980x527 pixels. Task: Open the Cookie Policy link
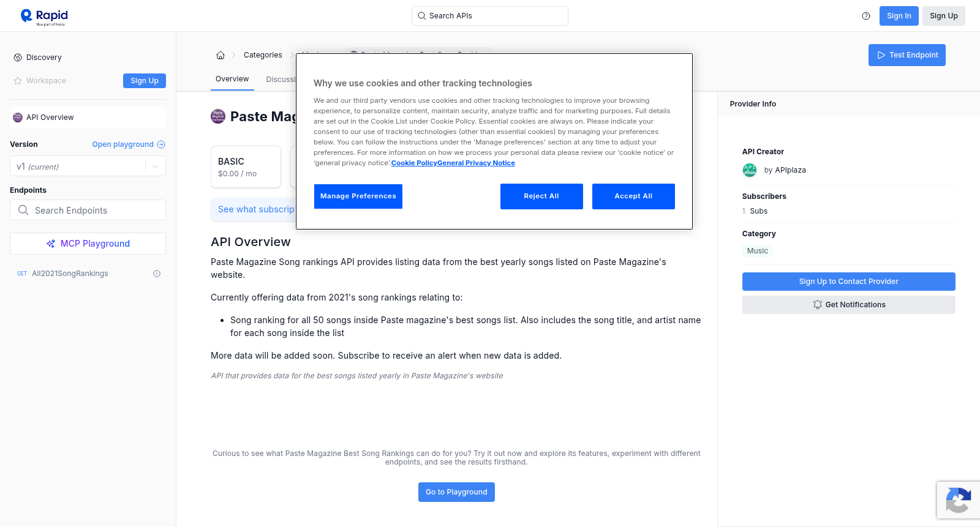point(414,163)
